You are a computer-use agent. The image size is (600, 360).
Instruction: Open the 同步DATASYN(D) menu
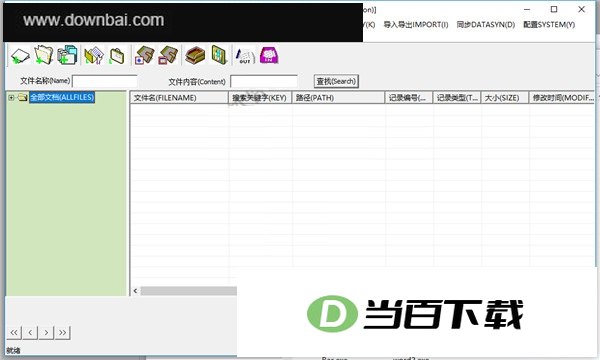[486, 25]
